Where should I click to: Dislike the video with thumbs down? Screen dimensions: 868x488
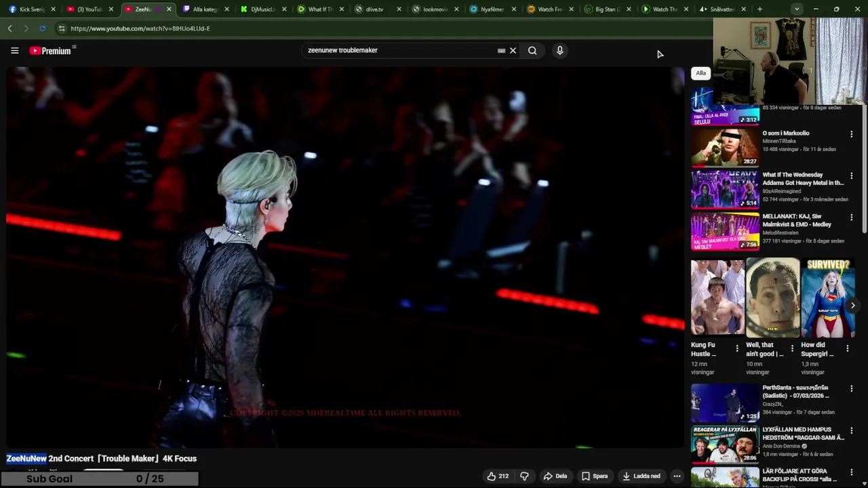click(524, 476)
